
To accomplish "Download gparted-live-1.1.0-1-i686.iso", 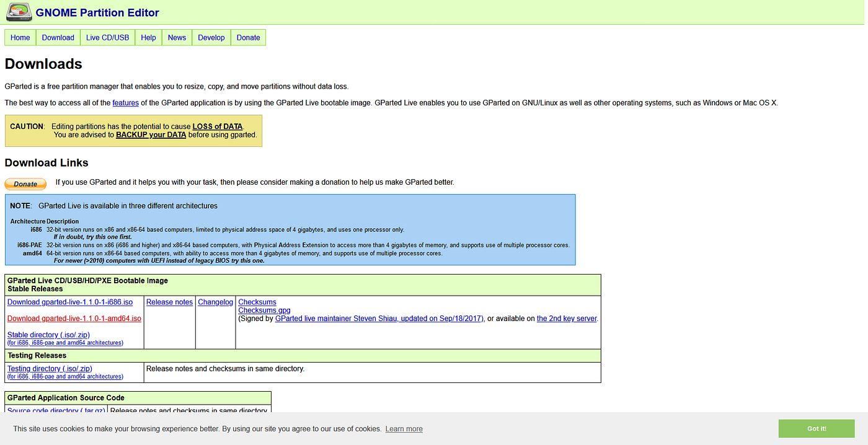I will 70,302.
